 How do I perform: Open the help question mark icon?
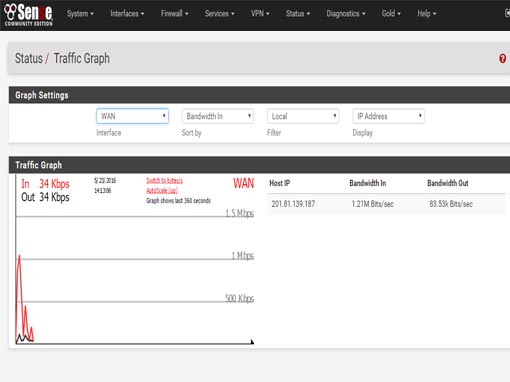[502, 59]
